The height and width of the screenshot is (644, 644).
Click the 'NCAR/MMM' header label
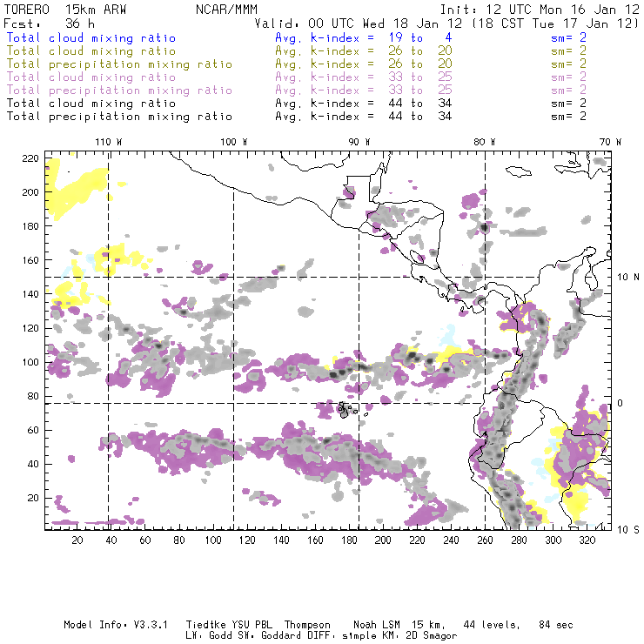tap(227, 10)
